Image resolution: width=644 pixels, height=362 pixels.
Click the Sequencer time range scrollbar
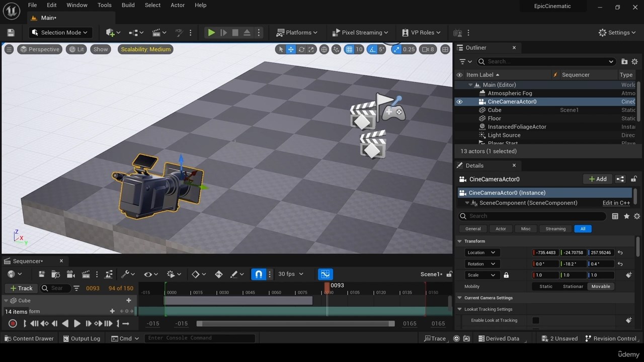pyautogui.click(x=295, y=324)
